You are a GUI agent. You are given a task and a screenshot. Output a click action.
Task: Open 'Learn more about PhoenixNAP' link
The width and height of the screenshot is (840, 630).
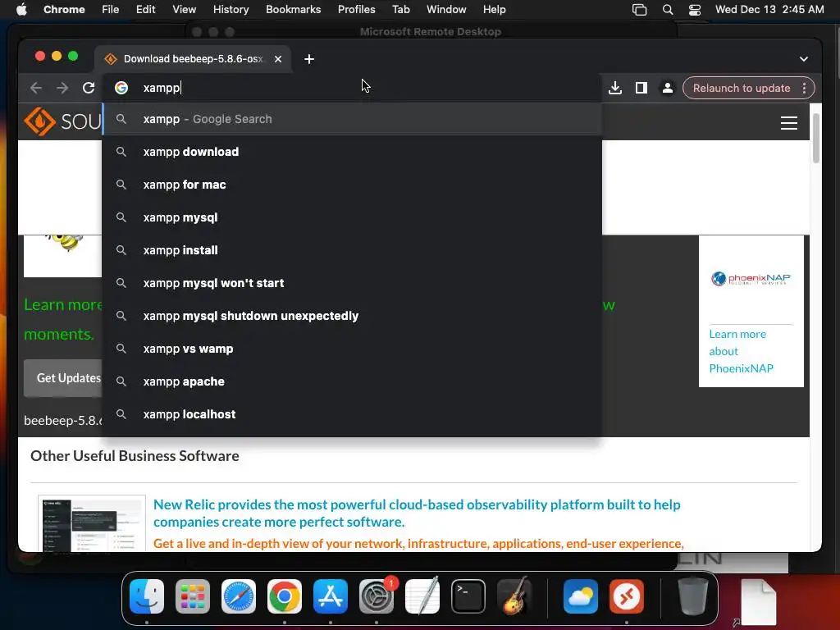pyautogui.click(x=741, y=351)
